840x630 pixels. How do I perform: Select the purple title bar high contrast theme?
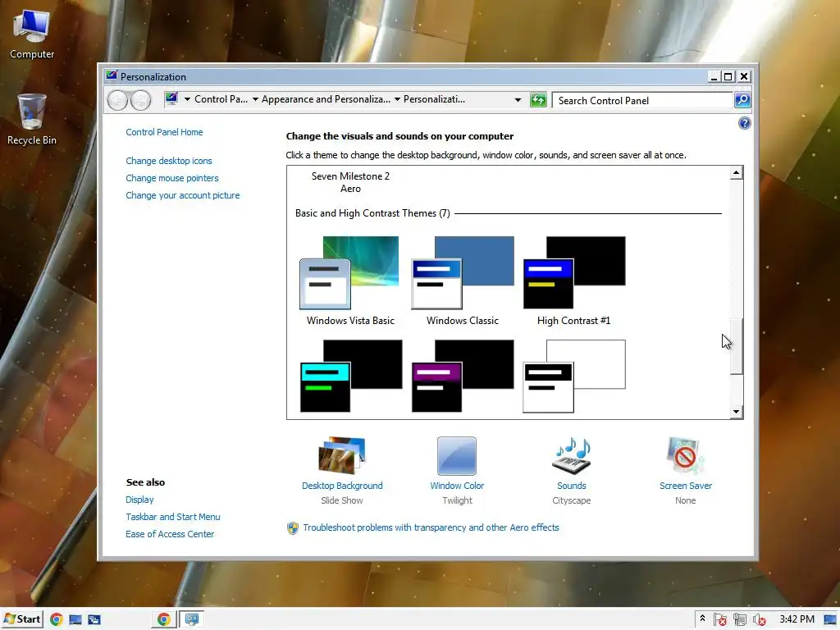[x=463, y=376]
